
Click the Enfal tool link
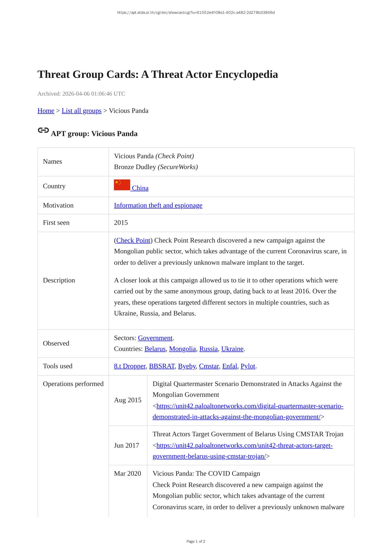pos(229,366)
